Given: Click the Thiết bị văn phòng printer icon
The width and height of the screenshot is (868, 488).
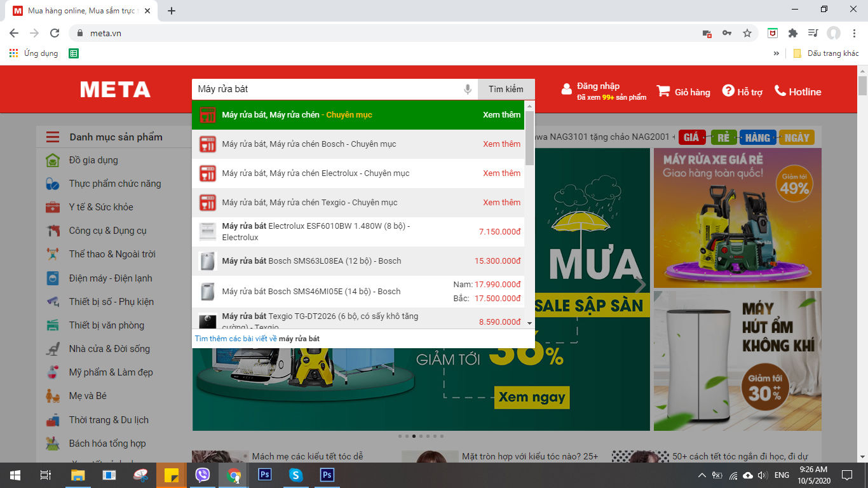Looking at the screenshot, I should 53,325.
